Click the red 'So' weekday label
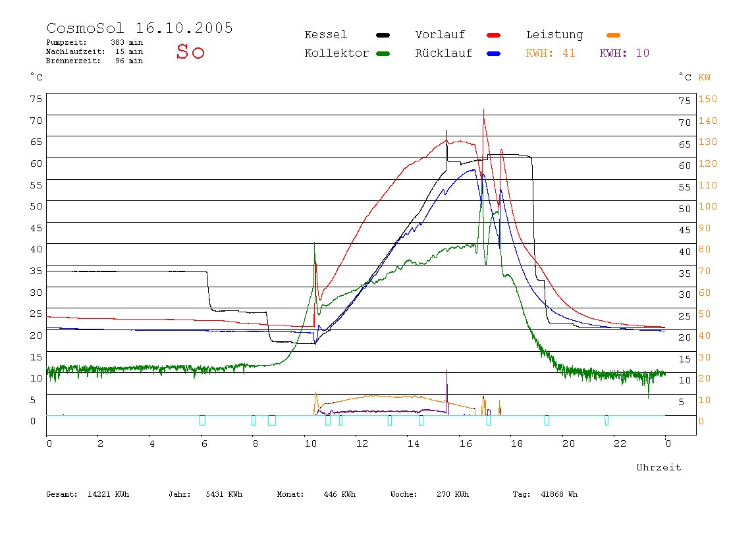The height and width of the screenshot is (535, 756). (190, 51)
